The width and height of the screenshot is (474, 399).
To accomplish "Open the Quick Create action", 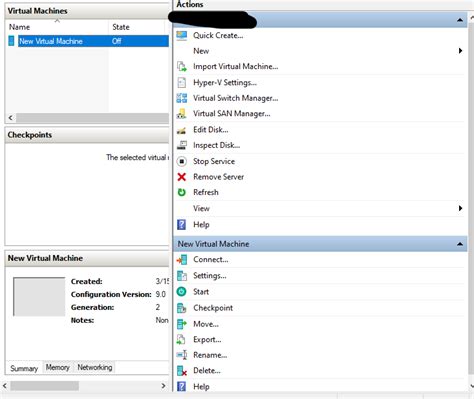I will pos(218,35).
